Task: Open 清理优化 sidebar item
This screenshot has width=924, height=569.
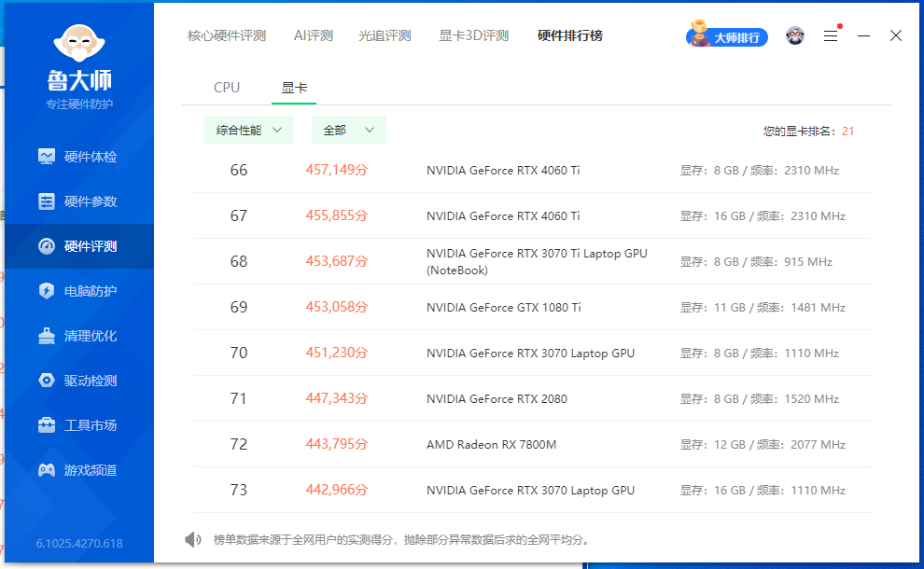Action: click(79, 336)
